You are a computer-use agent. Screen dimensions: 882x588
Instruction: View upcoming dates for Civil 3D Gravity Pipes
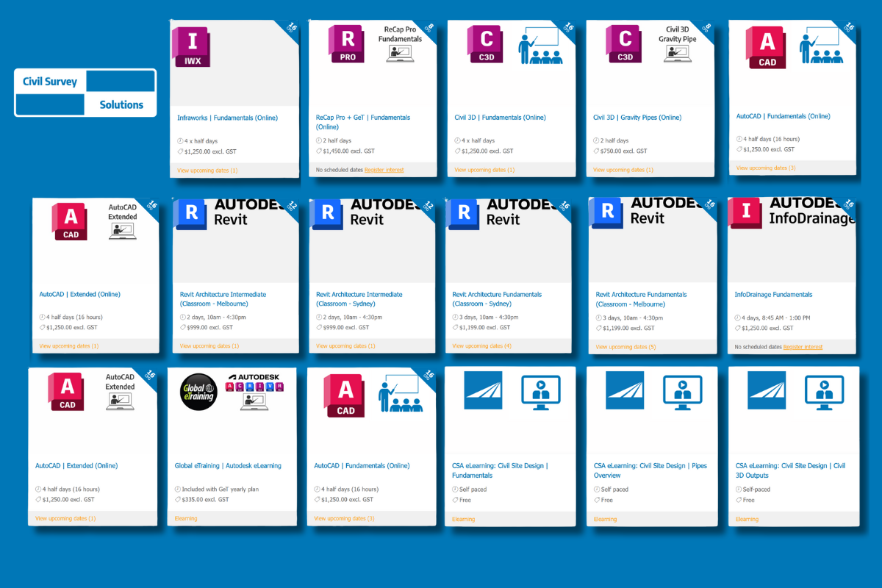coord(623,170)
